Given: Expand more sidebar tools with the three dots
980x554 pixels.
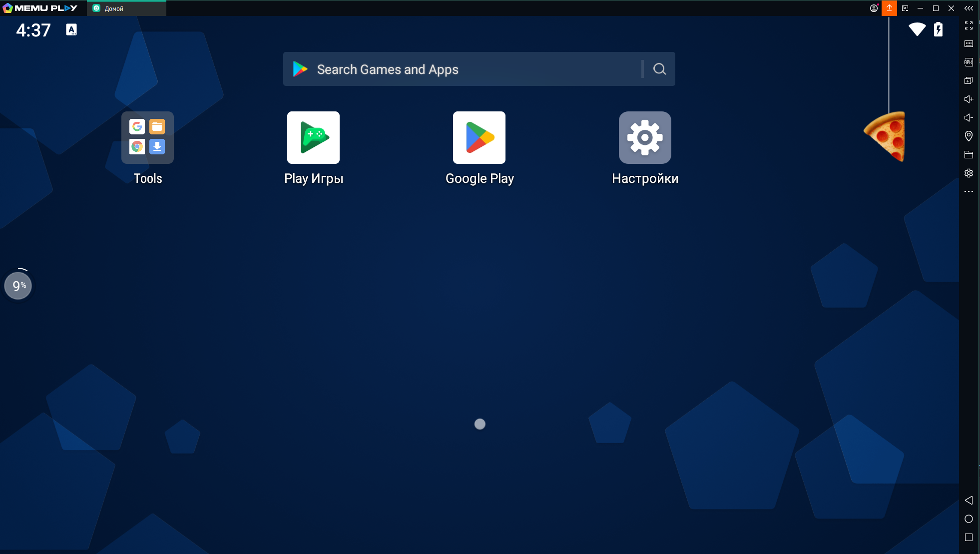Looking at the screenshot, I should (x=969, y=191).
